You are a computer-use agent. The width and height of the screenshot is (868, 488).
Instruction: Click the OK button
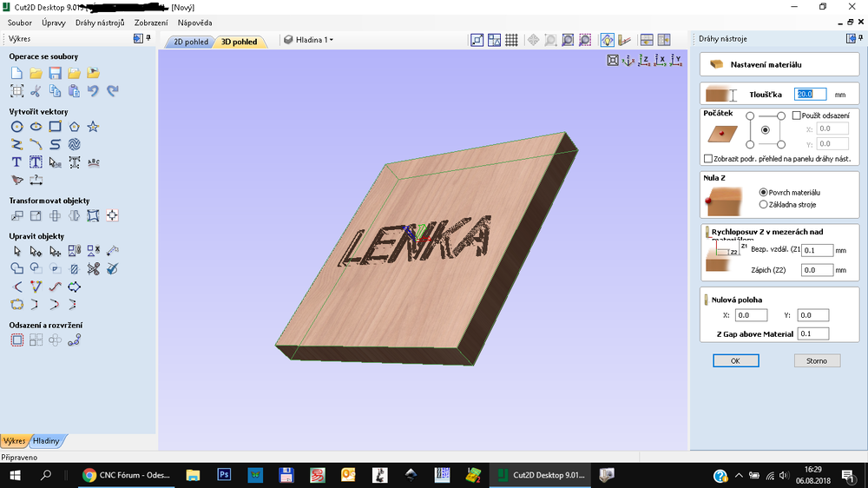tap(735, 360)
